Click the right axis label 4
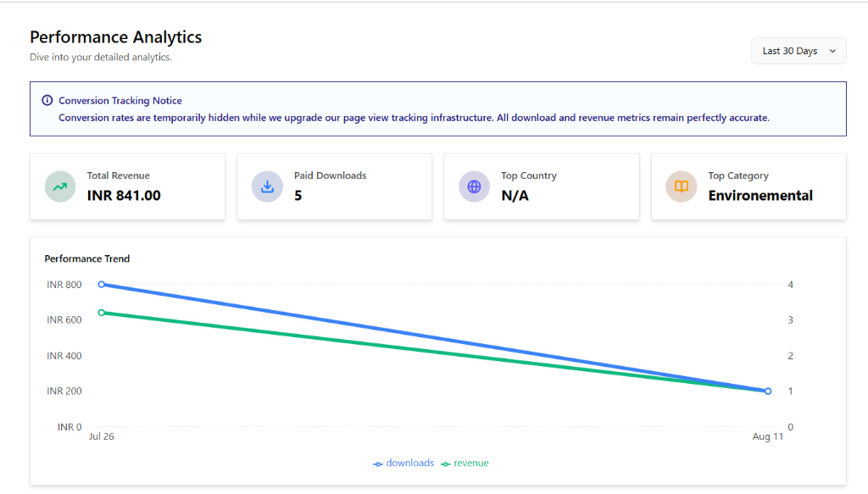This screenshot has height=494, width=868. (791, 285)
